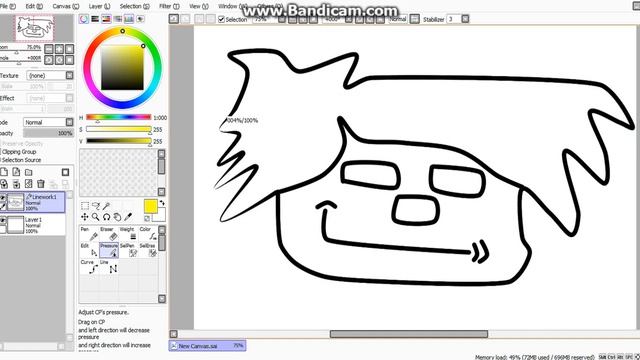Click the undo button above the canvas
The height and width of the screenshot is (360, 640).
point(174,19)
